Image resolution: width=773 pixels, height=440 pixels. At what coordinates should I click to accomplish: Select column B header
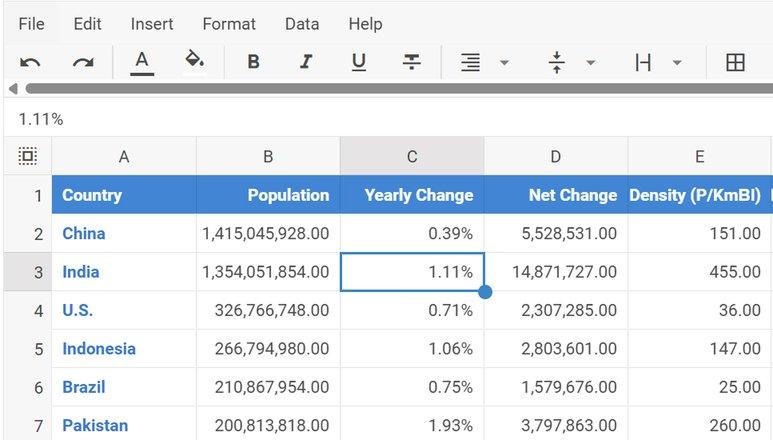coord(268,156)
